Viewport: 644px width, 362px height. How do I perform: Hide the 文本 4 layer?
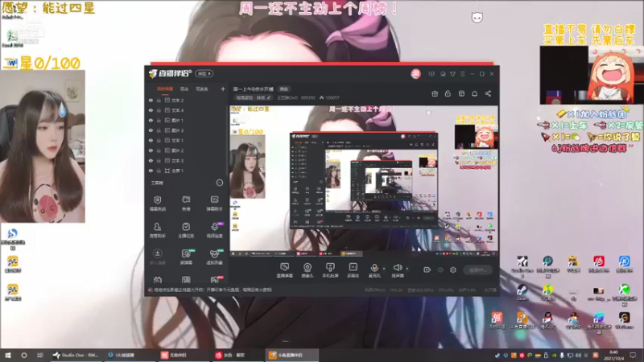coord(151,110)
